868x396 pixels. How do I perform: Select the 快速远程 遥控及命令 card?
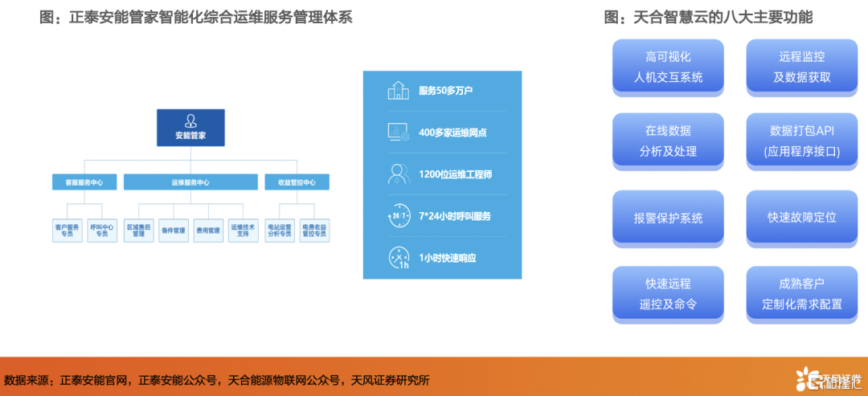tap(668, 295)
